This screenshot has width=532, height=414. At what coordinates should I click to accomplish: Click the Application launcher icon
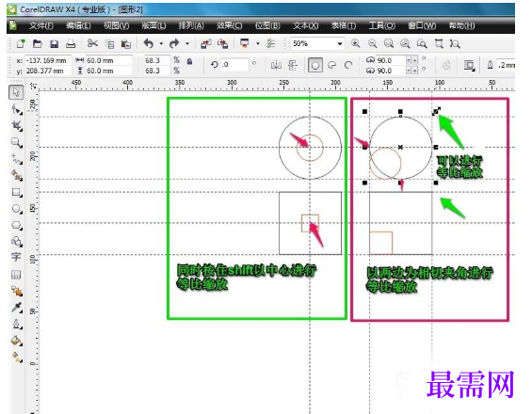tap(245, 43)
